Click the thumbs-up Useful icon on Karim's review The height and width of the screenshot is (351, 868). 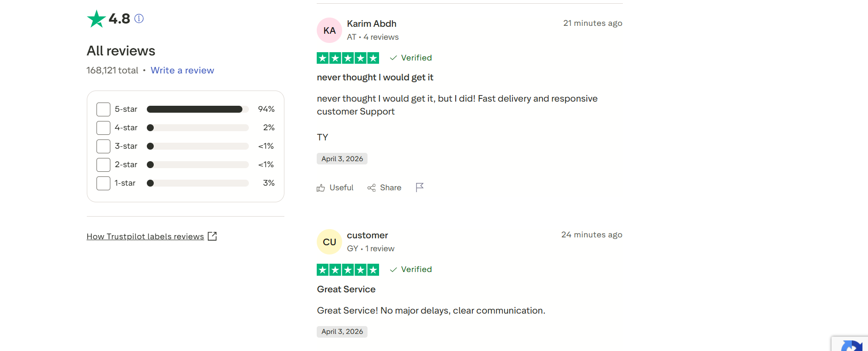pos(321,188)
